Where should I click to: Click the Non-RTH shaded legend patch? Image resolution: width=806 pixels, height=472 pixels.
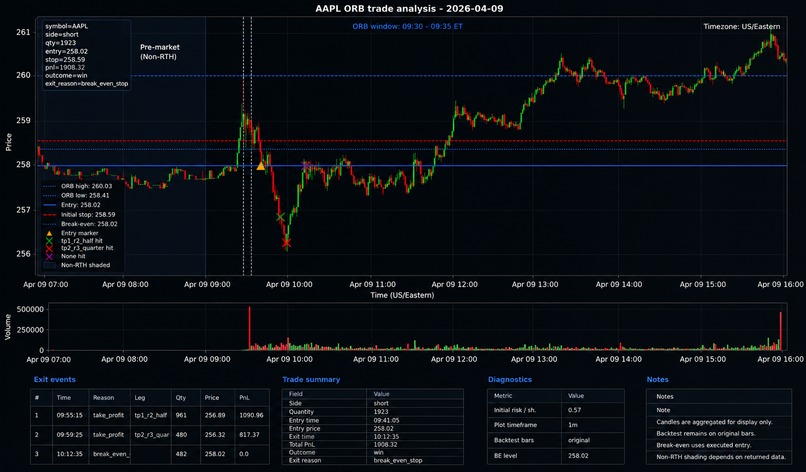point(49,265)
